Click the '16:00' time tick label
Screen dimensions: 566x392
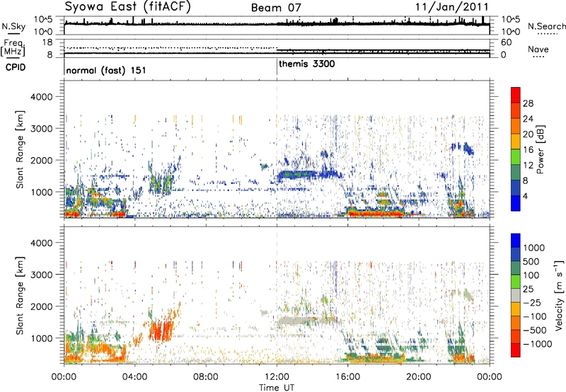point(347,377)
